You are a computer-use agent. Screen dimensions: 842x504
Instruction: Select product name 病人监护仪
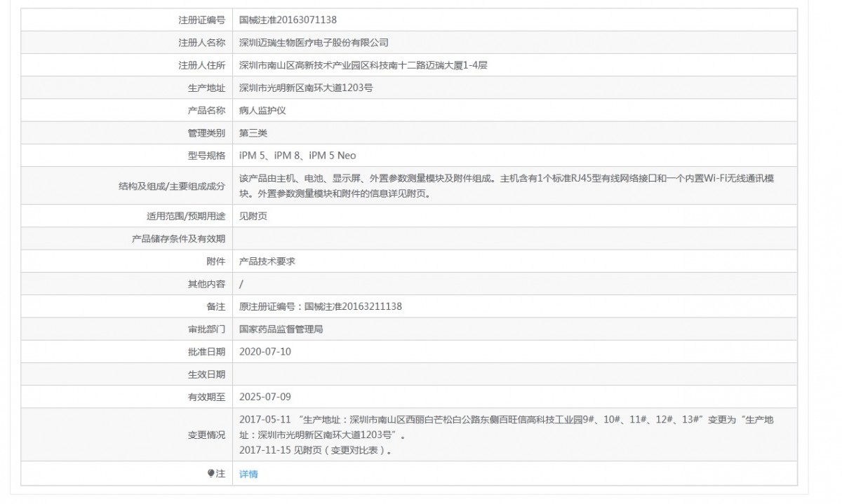coord(262,110)
